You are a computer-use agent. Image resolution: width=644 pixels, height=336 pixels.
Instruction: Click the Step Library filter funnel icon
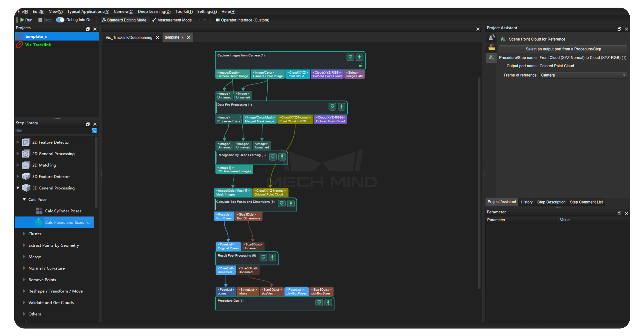pyautogui.click(x=94, y=131)
